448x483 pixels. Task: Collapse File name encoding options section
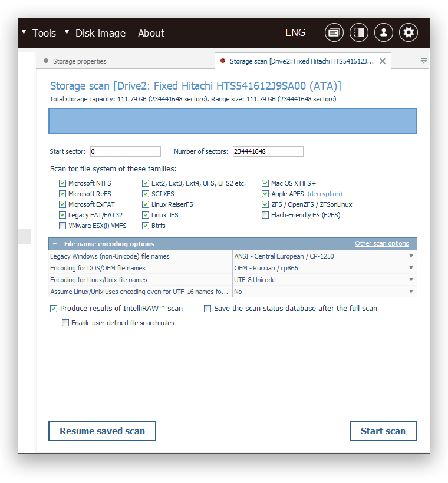click(55, 244)
